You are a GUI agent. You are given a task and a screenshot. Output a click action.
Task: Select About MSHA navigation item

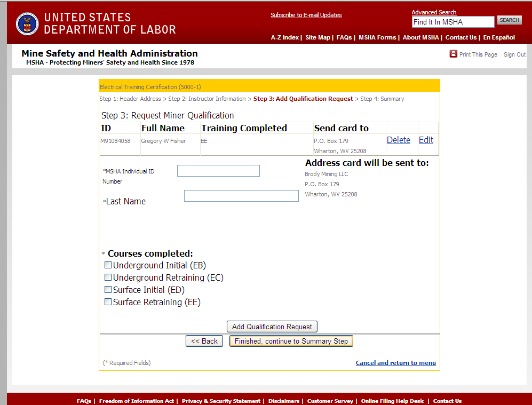pyautogui.click(x=420, y=37)
